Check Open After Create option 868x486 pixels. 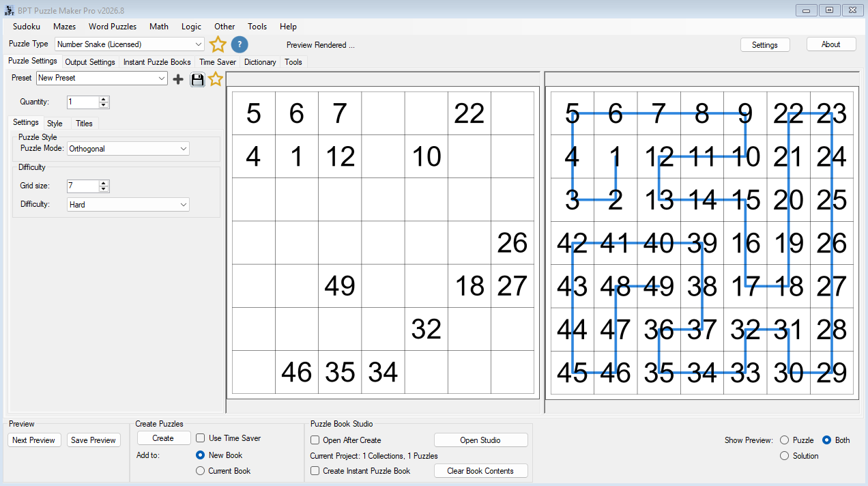315,440
